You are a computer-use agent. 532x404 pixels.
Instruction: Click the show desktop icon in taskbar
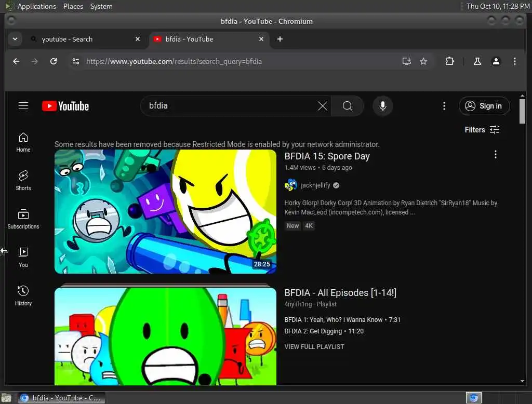tap(6, 398)
